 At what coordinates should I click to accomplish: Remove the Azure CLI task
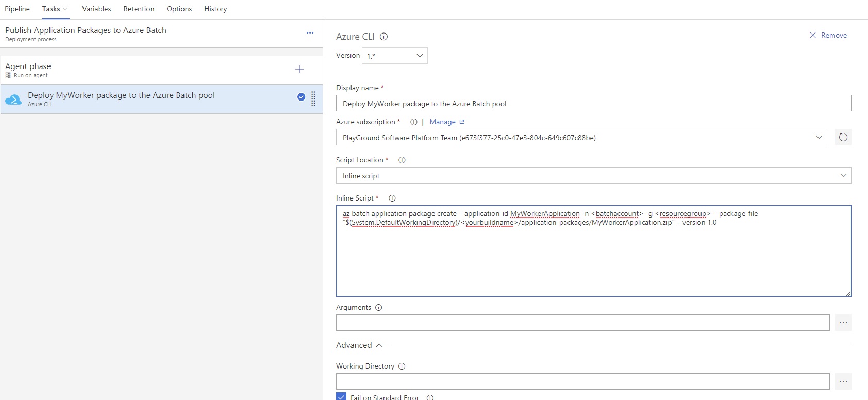click(x=828, y=35)
